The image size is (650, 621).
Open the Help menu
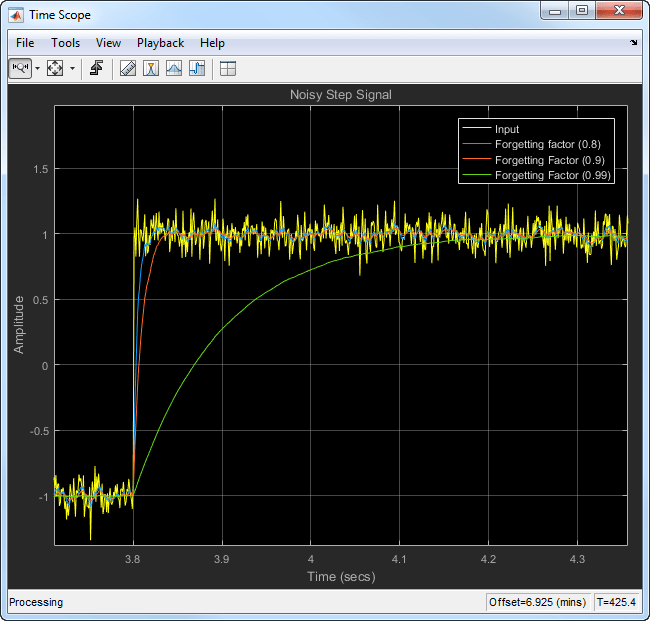[x=212, y=43]
